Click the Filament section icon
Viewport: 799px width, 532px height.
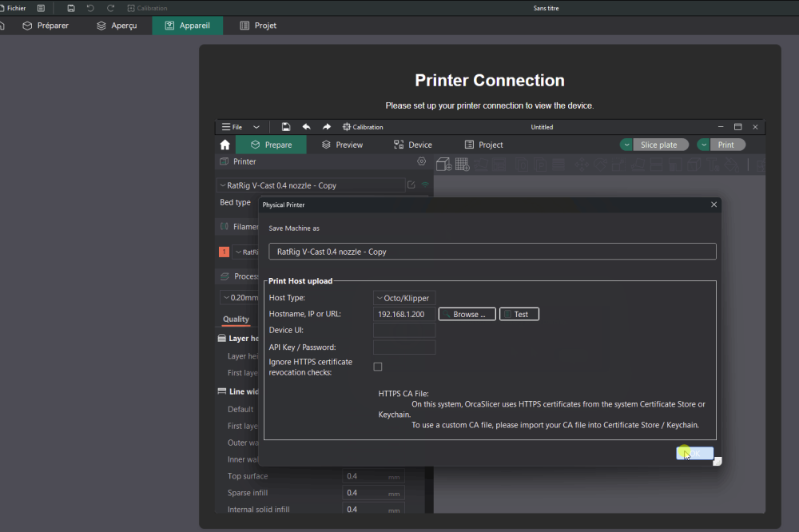(225, 226)
